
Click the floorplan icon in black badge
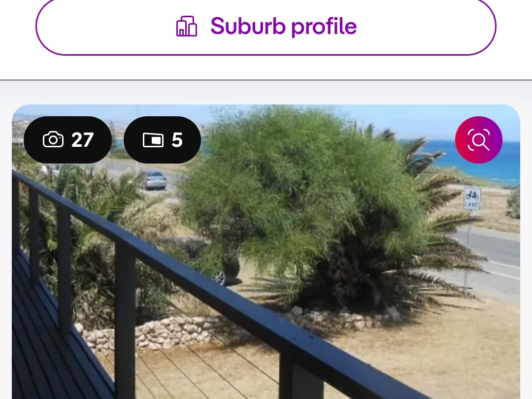[x=153, y=140]
